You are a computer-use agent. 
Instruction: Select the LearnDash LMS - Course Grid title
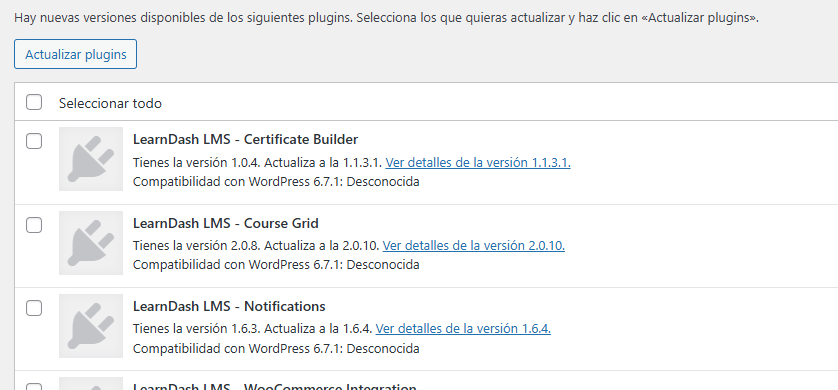click(226, 223)
